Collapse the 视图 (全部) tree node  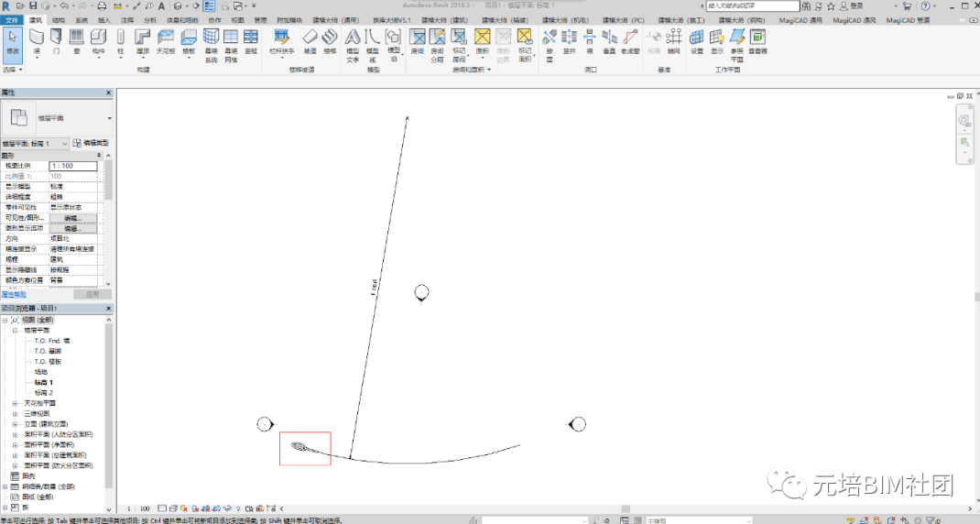(5, 320)
